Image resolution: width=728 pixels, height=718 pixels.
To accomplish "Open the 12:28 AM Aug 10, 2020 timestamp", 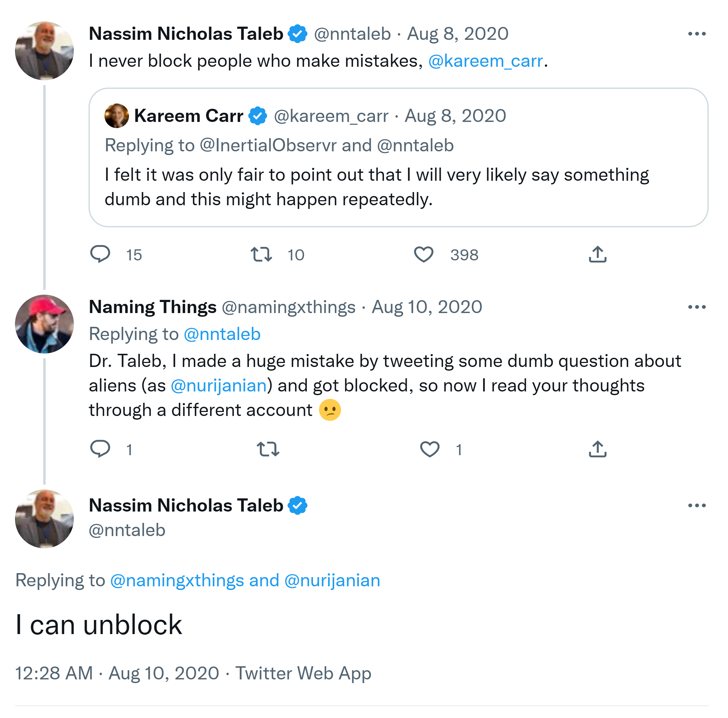I will coord(117,673).
